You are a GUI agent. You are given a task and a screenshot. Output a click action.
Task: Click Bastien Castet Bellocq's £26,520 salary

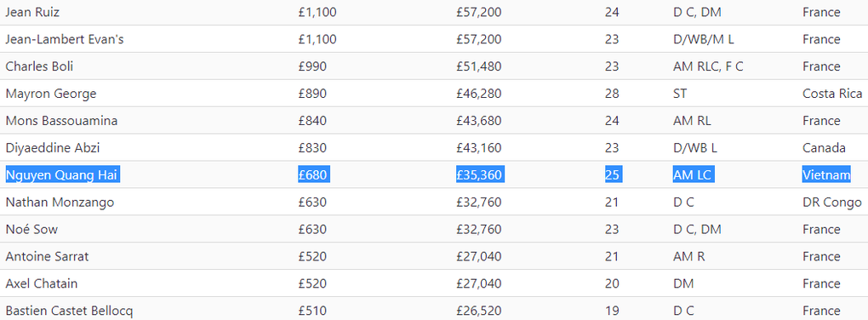479,311
